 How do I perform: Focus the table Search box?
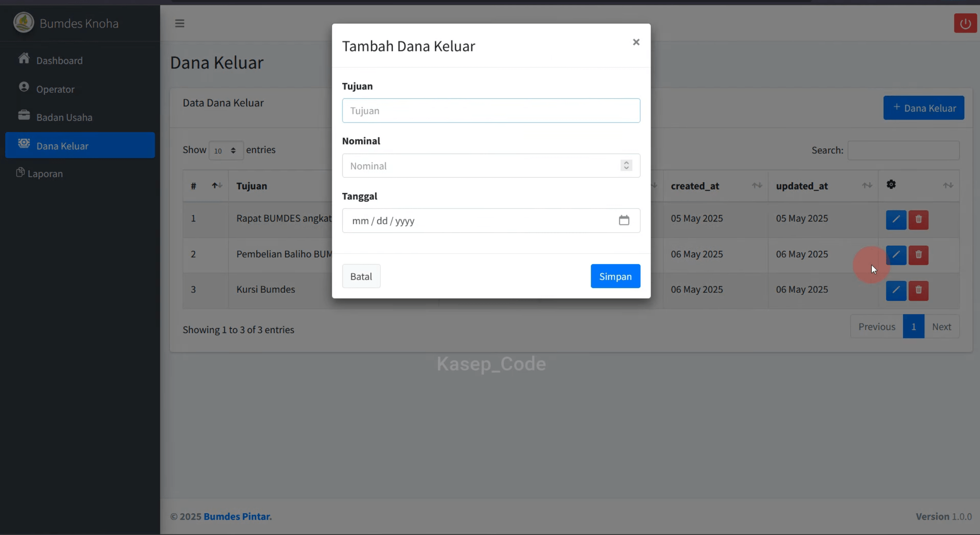click(x=903, y=150)
